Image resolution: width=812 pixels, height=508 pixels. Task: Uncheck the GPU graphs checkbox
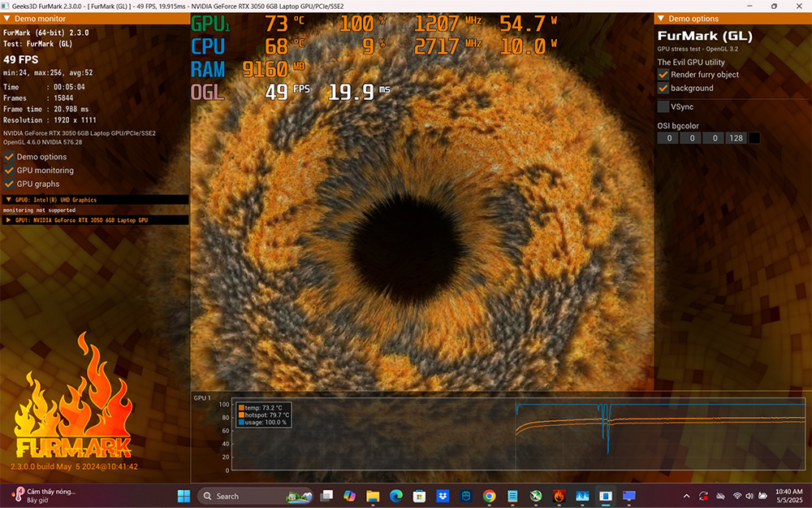9,184
